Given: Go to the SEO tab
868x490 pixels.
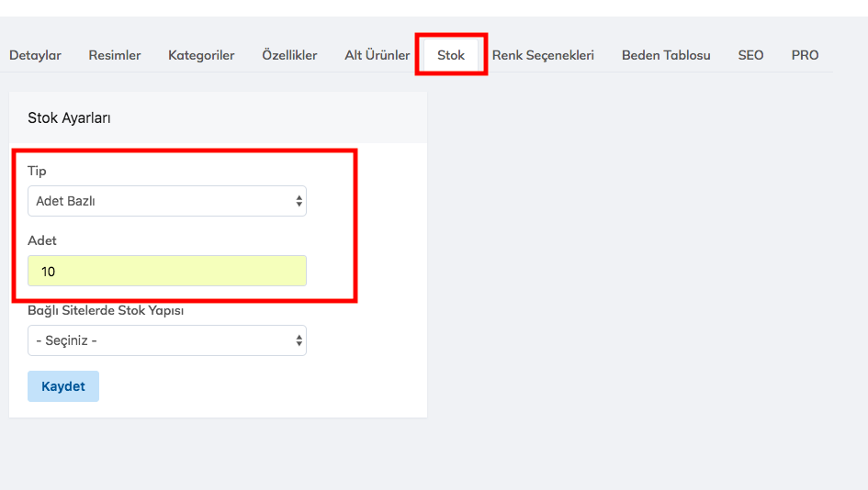Looking at the screenshot, I should pos(750,55).
